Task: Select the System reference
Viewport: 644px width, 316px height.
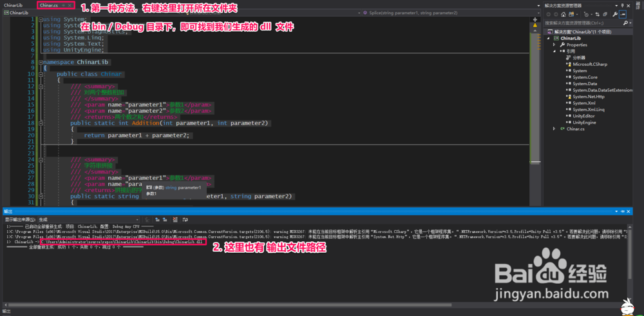Action: click(580, 71)
